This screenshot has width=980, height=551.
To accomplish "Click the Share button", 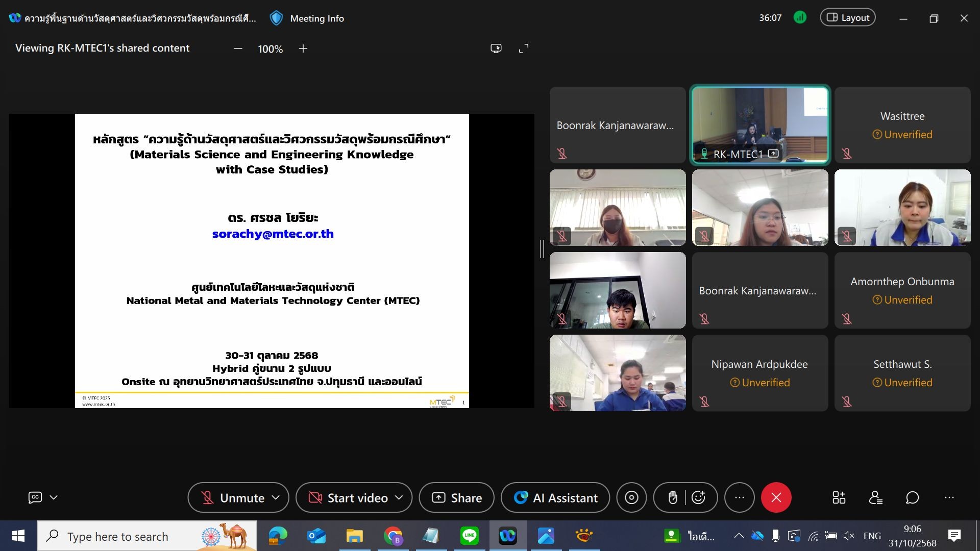I will click(x=456, y=497).
